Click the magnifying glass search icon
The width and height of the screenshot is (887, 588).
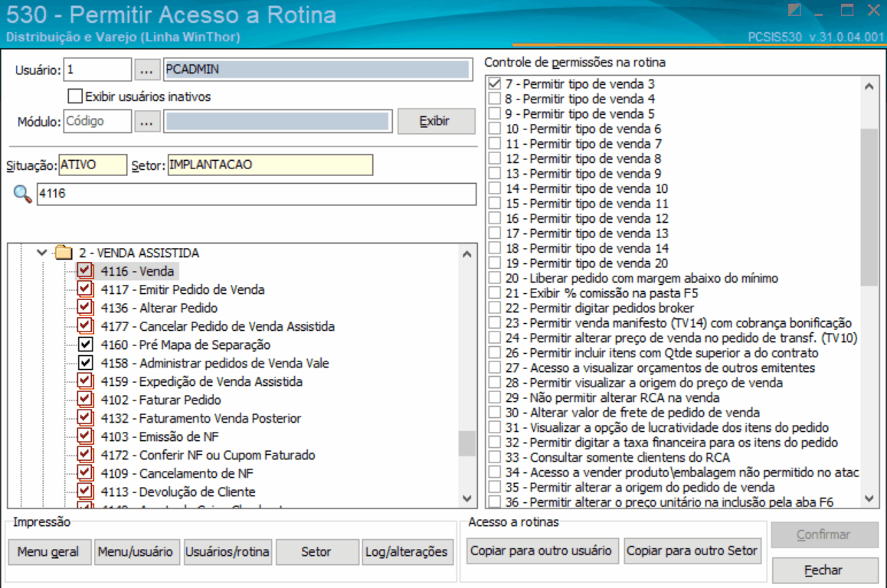pos(22,194)
